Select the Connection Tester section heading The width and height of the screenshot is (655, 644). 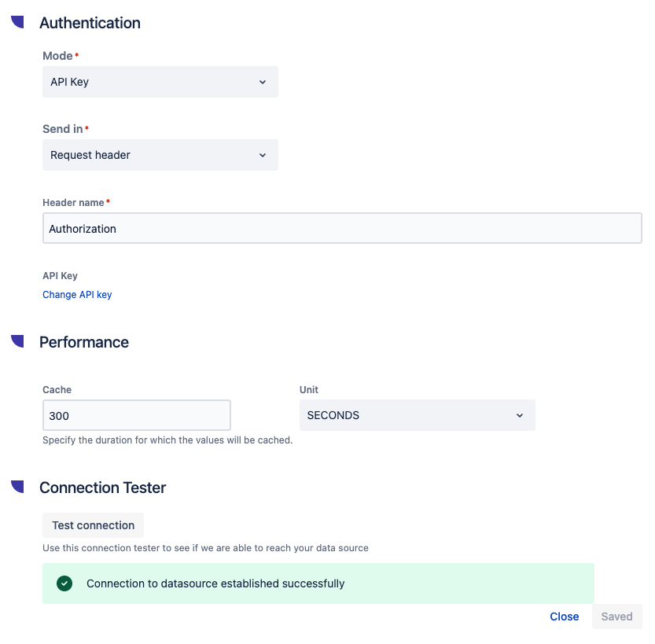tap(102, 488)
